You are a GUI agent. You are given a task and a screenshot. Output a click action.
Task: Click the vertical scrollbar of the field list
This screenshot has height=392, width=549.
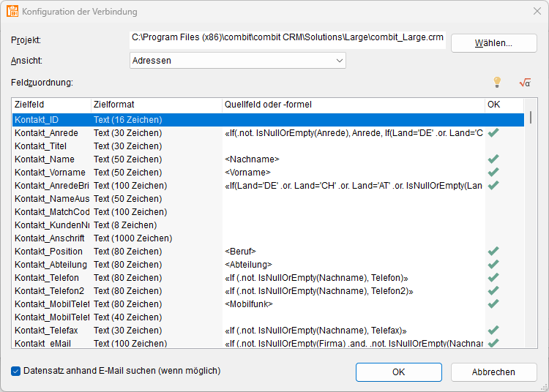(x=531, y=219)
